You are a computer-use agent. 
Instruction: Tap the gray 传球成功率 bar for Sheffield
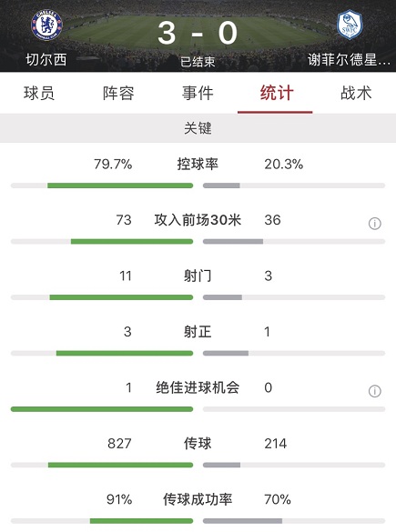pyautogui.click(x=242, y=521)
